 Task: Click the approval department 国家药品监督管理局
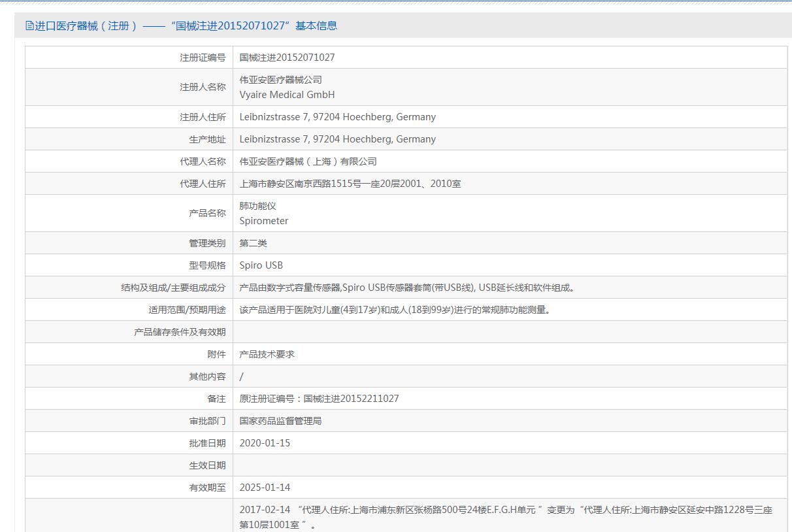pos(280,421)
